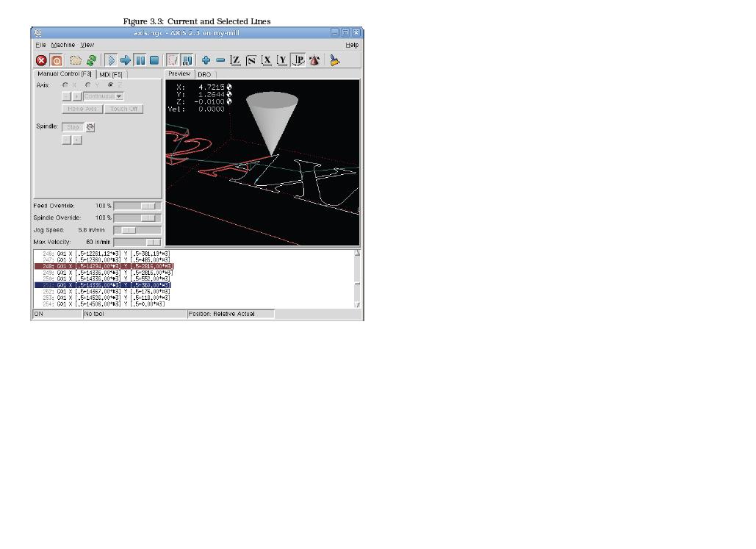This screenshot has height=549, width=756.
Task: Step to next line with blue arrow
Action: [126, 60]
